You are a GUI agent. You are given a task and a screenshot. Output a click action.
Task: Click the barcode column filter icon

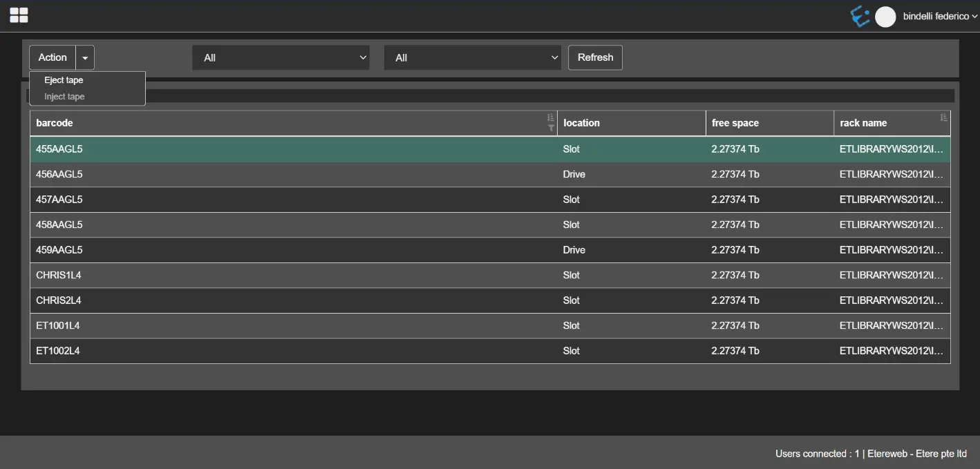551,128
